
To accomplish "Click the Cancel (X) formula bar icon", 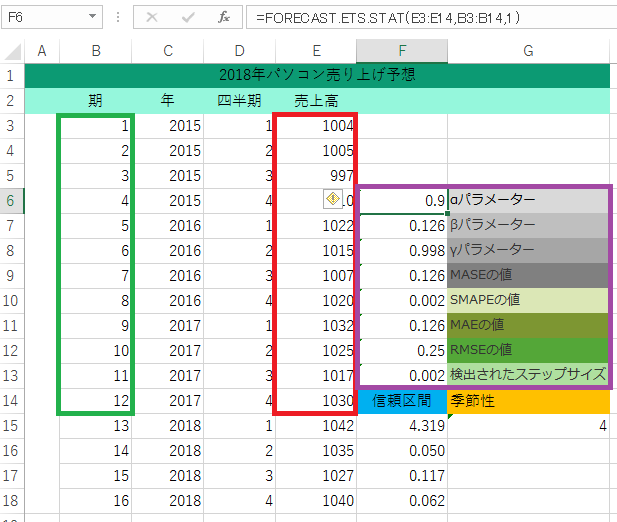I will tap(151, 17).
